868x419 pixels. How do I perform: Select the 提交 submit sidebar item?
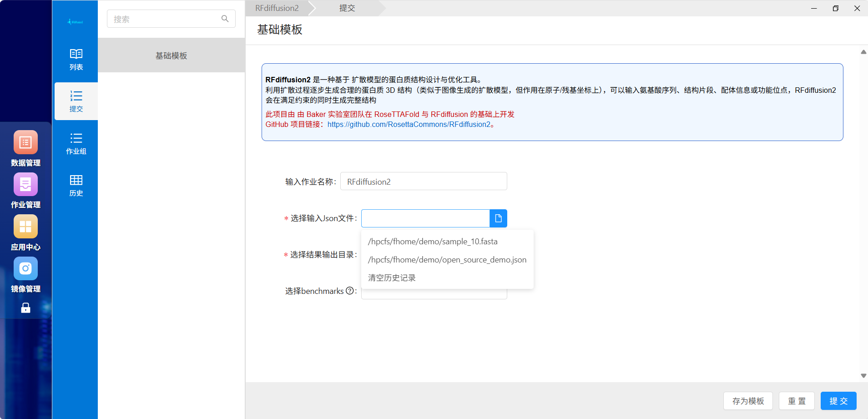pos(76,101)
